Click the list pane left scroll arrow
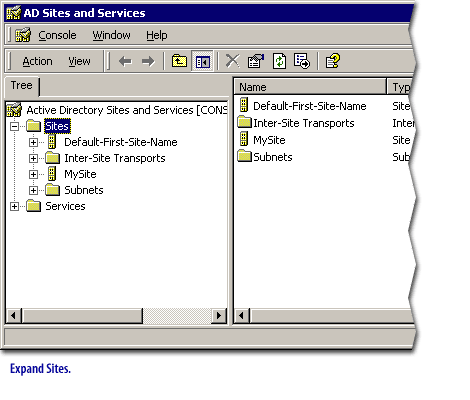Screen dimensions: 470x400 [x=242, y=315]
